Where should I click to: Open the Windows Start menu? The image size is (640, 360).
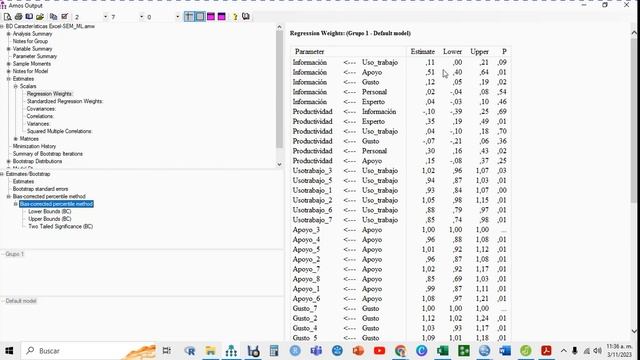click(x=9, y=351)
